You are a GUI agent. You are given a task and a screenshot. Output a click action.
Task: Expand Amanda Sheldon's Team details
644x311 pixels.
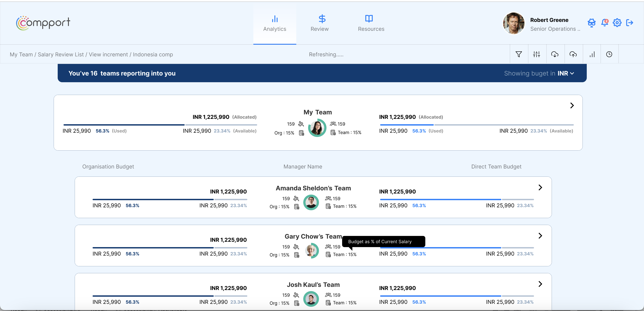pyautogui.click(x=540, y=188)
